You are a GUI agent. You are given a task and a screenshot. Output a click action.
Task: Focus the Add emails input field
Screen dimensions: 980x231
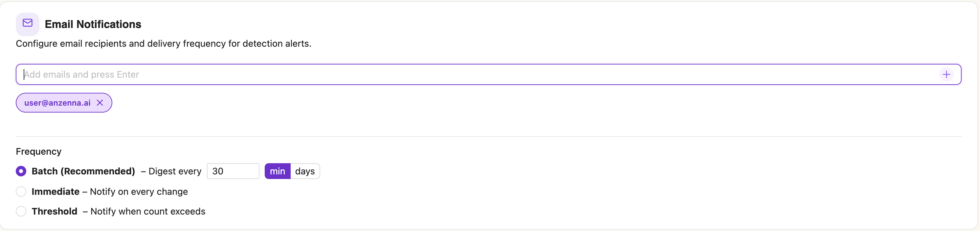click(457, 74)
